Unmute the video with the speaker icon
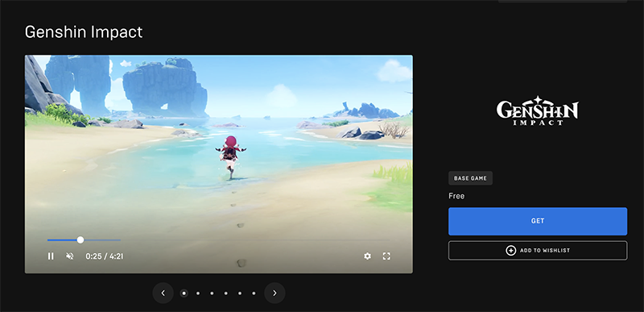 [x=70, y=256]
